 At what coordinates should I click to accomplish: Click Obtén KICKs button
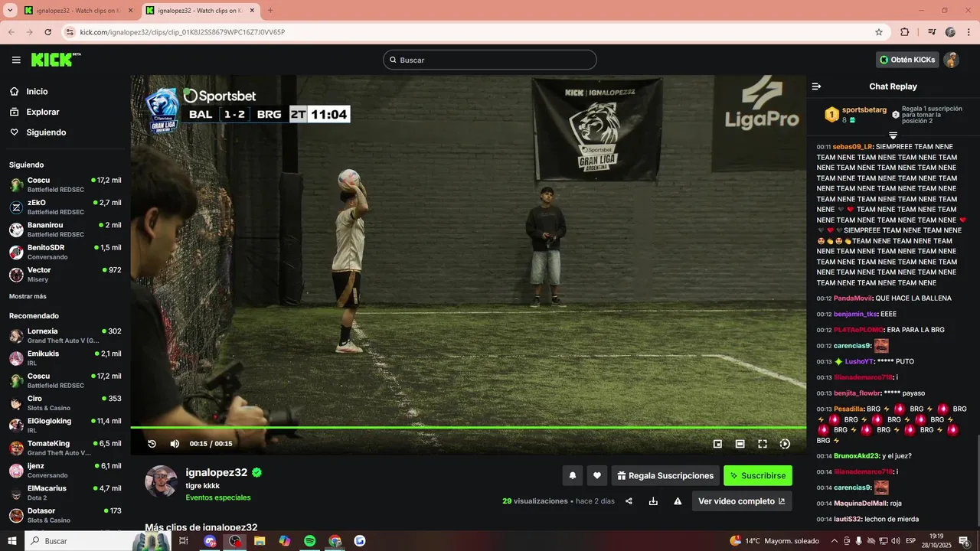pyautogui.click(x=907, y=60)
